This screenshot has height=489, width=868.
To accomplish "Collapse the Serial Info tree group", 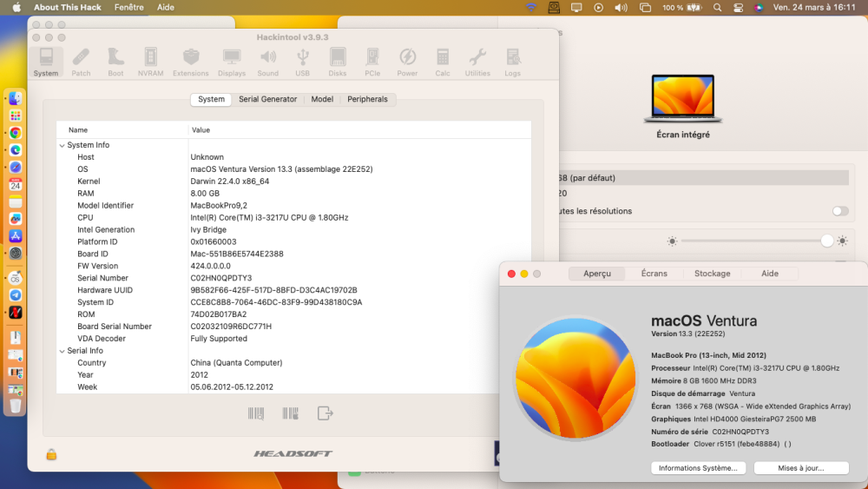I will (x=62, y=351).
